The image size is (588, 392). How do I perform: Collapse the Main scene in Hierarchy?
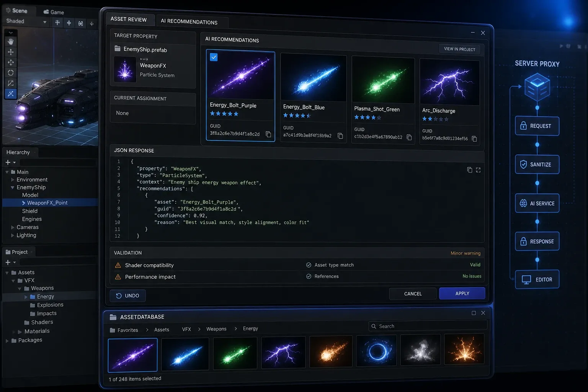7,172
